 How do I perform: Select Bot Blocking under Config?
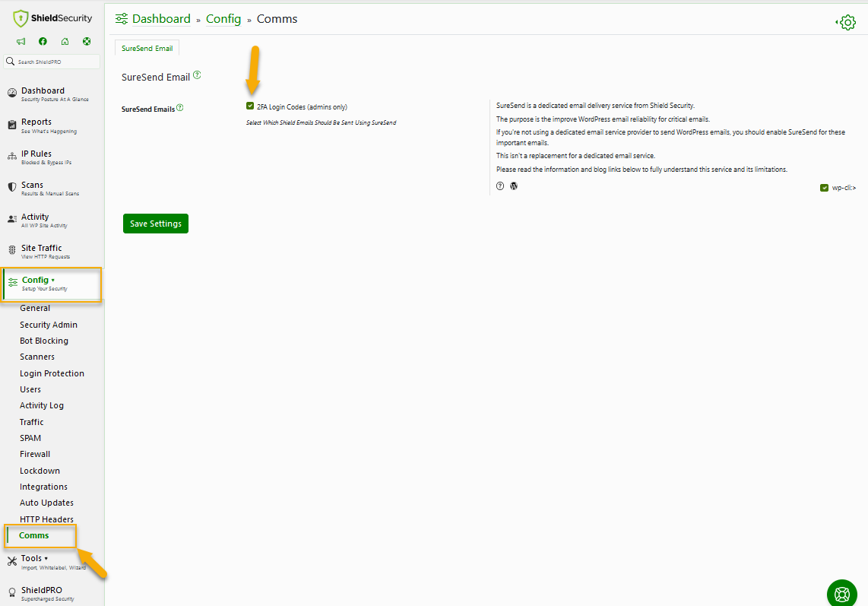44,341
